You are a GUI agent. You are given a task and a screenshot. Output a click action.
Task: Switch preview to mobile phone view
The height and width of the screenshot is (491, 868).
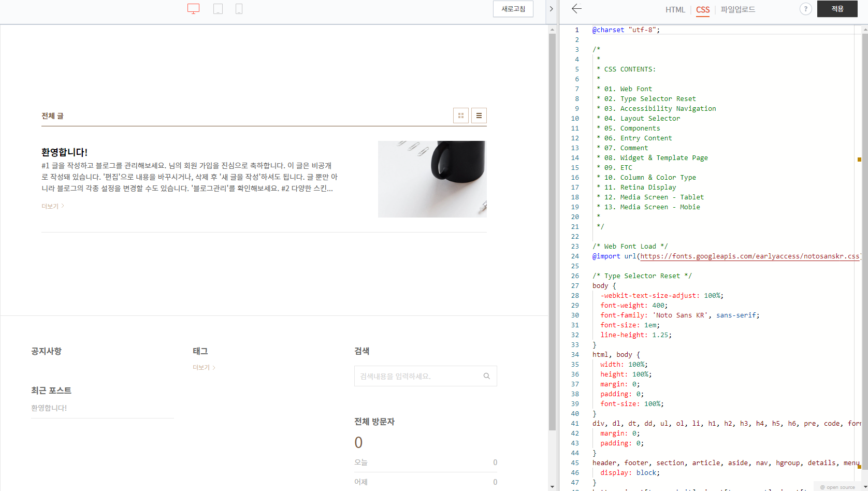coord(239,8)
